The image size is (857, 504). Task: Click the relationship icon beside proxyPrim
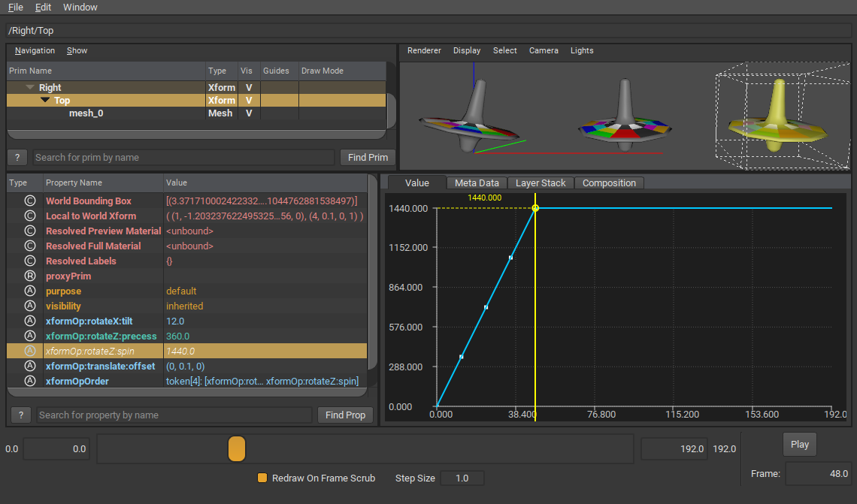pyautogui.click(x=30, y=276)
